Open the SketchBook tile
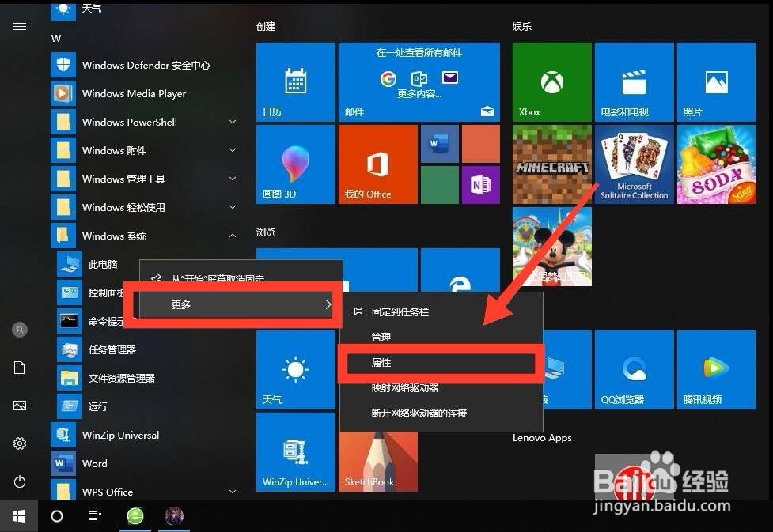Viewport: 773px width, 532px height. tap(378, 462)
